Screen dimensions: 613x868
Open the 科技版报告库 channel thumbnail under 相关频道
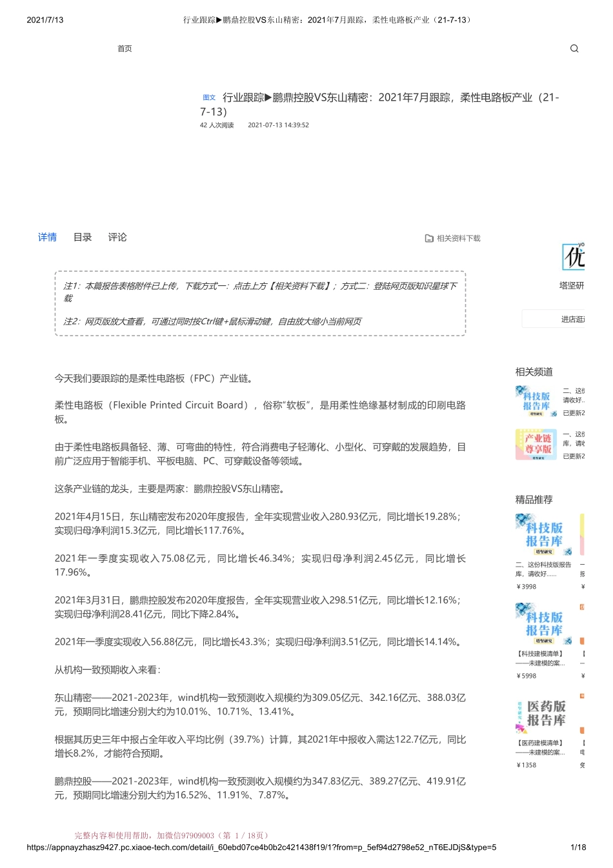tap(535, 401)
